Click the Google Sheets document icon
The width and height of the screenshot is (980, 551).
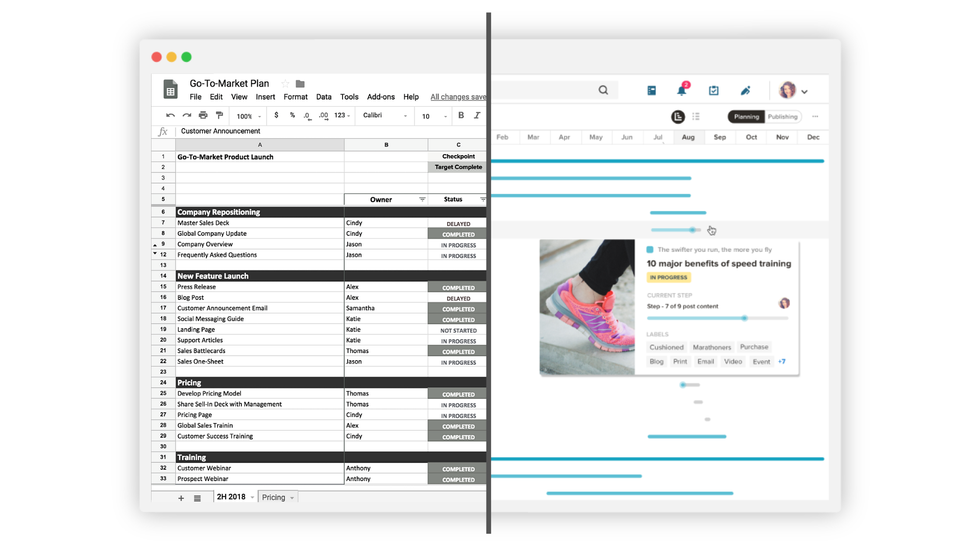point(170,89)
